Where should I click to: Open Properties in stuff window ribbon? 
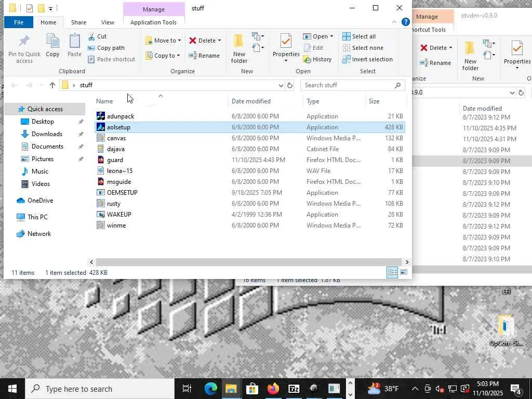(286, 48)
